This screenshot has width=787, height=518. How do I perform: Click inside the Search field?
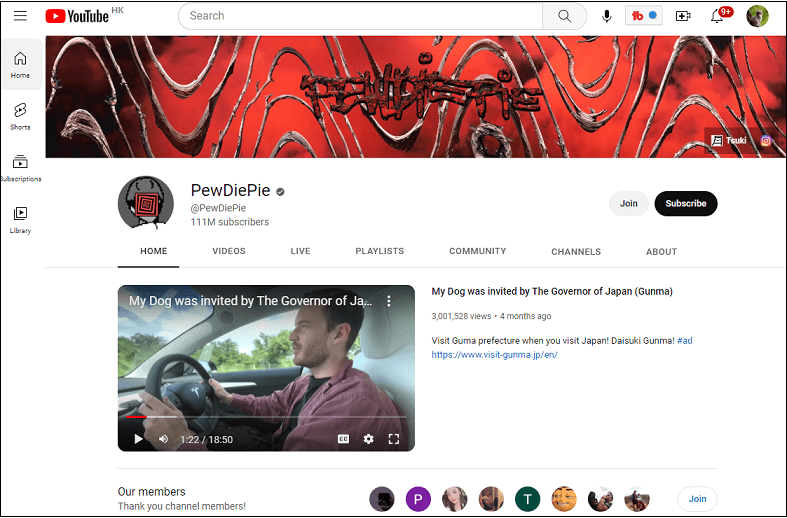tap(360, 16)
